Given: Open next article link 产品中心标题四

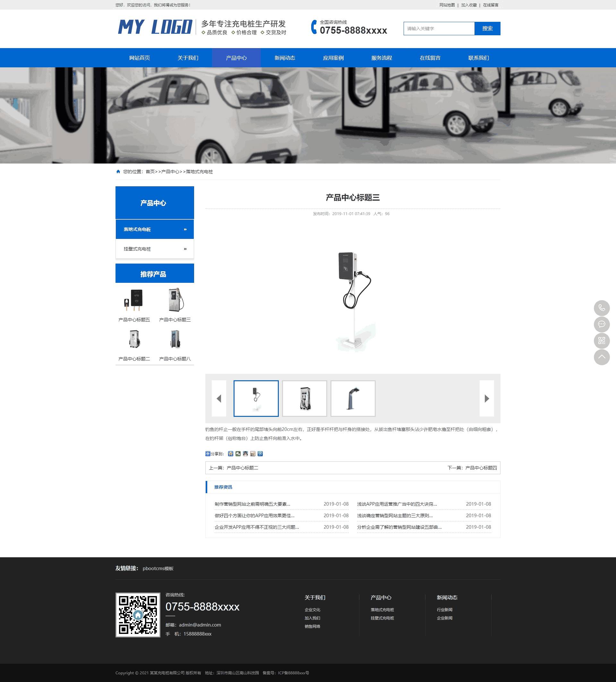Looking at the screenshot, I should pyautogui.click(x=481, y=468).
